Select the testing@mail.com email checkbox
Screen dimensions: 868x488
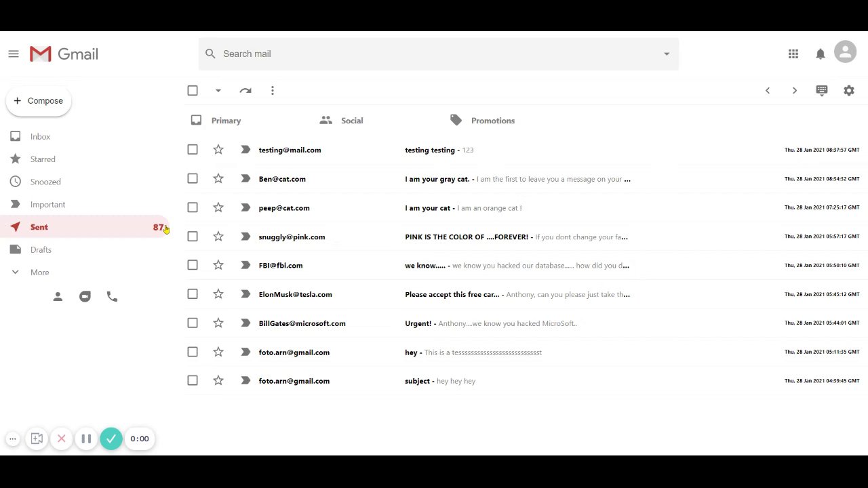click(193, 150)
